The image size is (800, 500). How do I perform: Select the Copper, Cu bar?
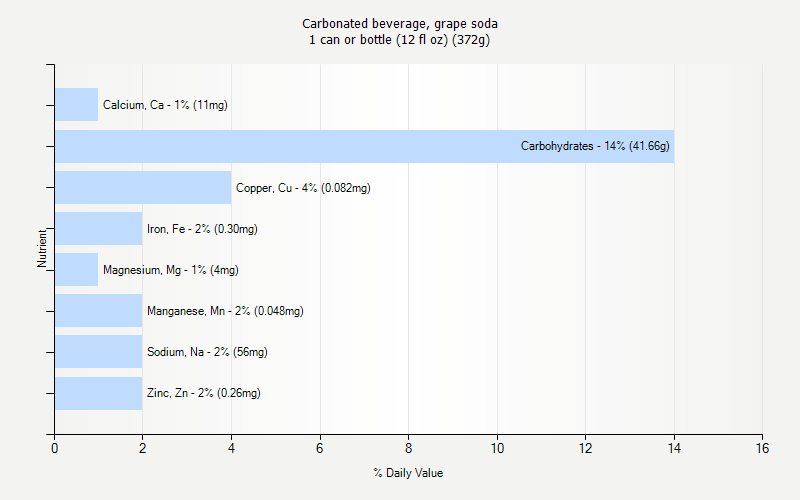[x=143, y=188]
